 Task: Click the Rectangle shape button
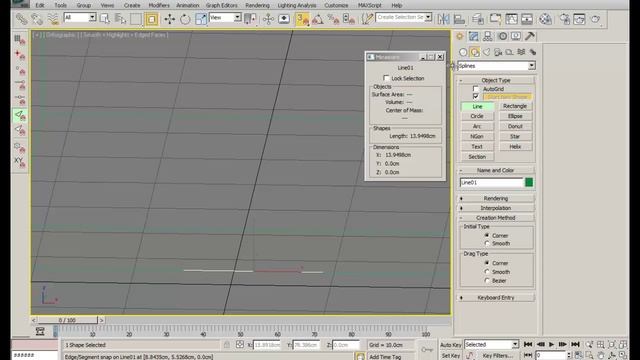click(x=515, y=106)
